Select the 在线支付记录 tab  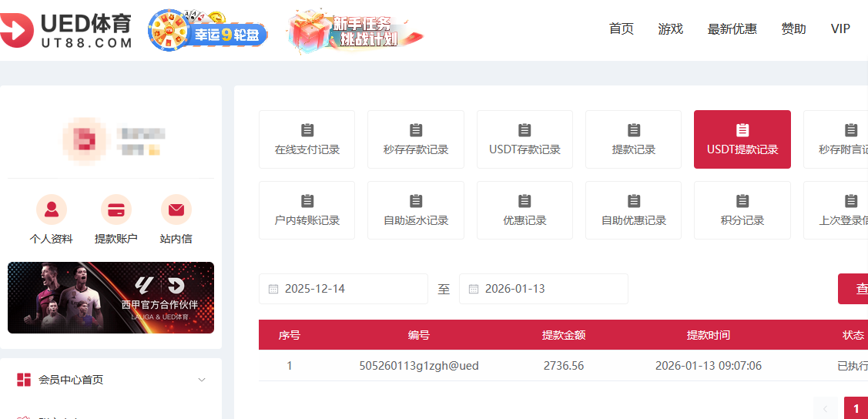pos(307,139)
